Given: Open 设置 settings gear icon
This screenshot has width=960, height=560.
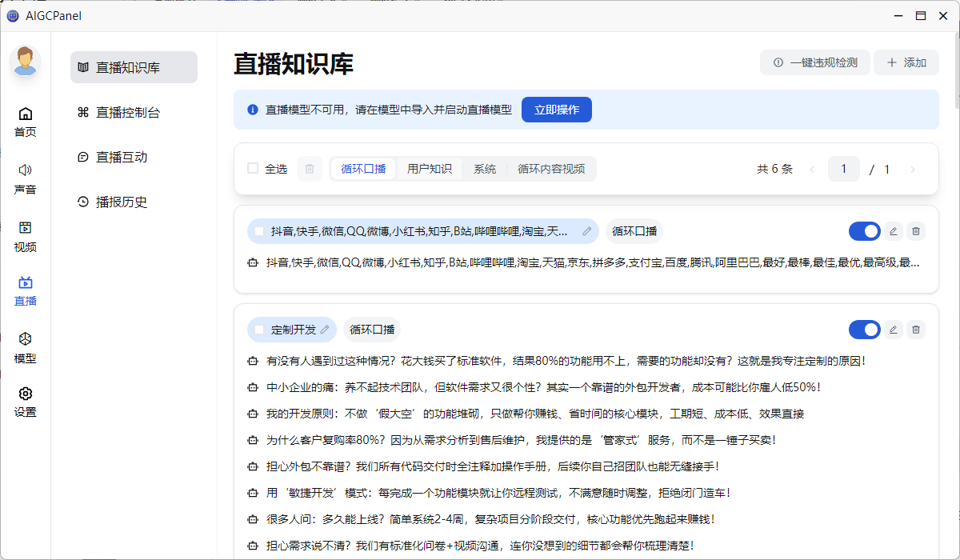Looking at the screenshot, I should [26, 402].
